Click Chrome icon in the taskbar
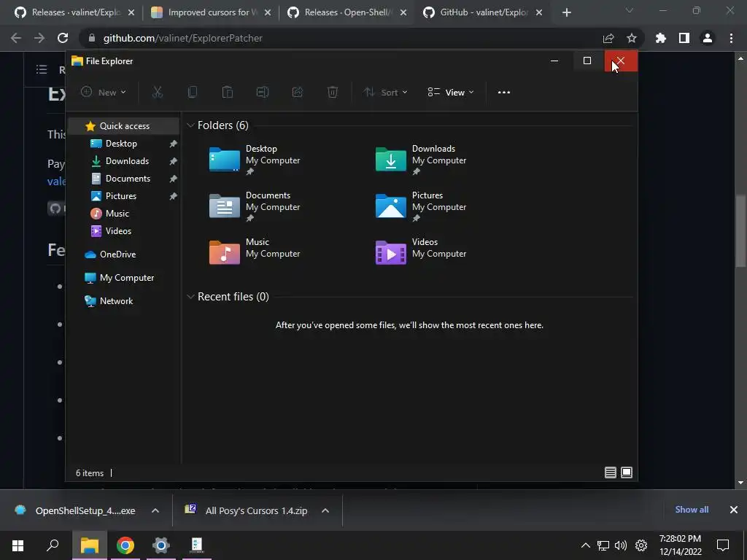This screenshot has width=747, height=560. point(125,545)
